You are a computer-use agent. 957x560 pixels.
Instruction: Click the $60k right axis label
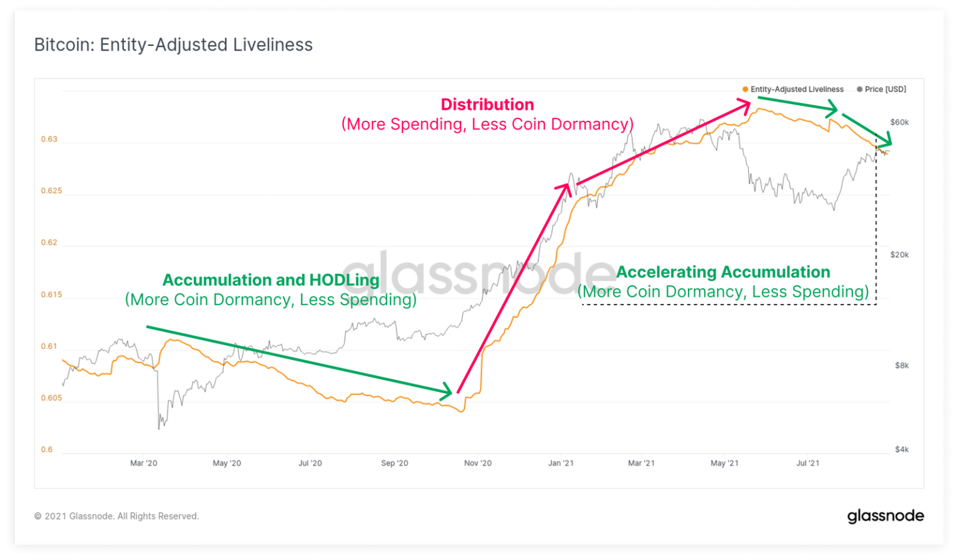coord(899,122)
